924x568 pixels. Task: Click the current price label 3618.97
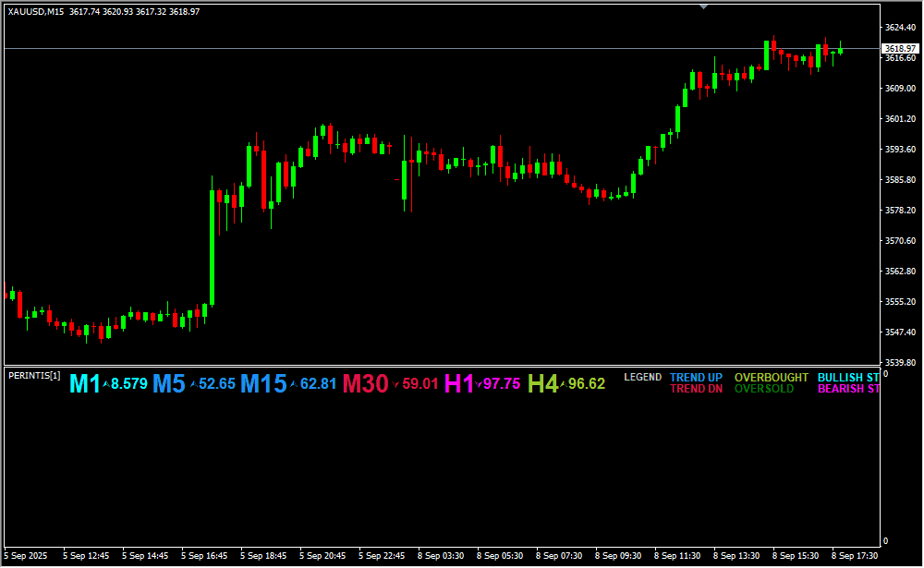[899, 48]
